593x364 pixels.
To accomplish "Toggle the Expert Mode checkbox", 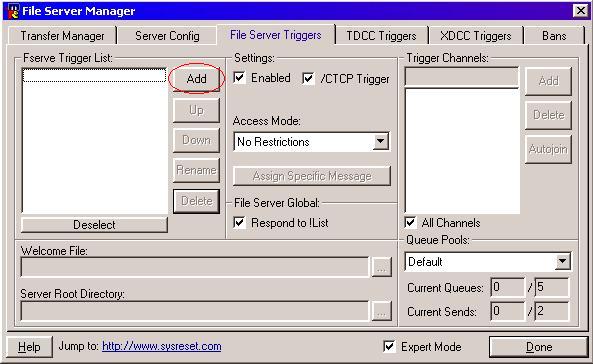I will [x=389, y=347].
